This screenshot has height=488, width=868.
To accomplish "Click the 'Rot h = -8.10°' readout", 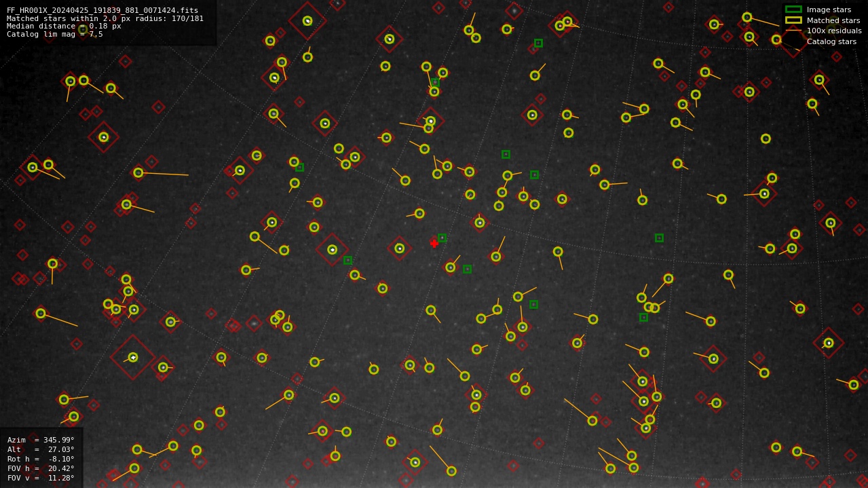I will coord(41,459).
